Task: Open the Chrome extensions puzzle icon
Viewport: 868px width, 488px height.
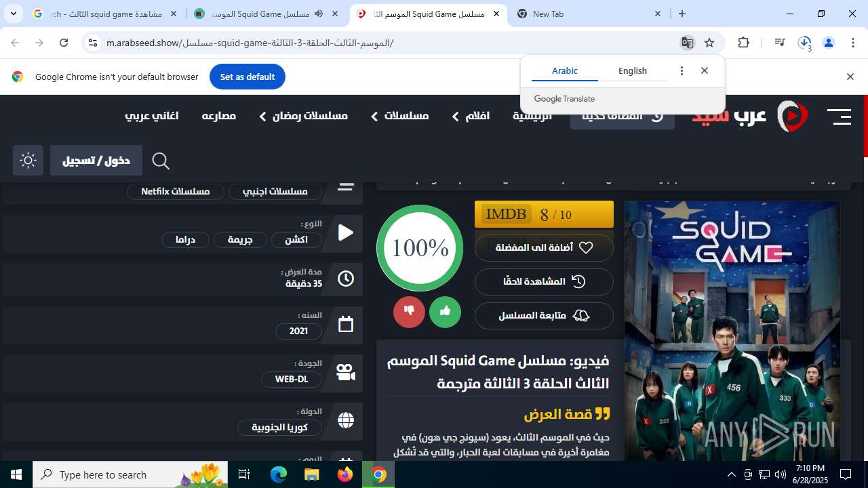Action: [x=744, y=43]
